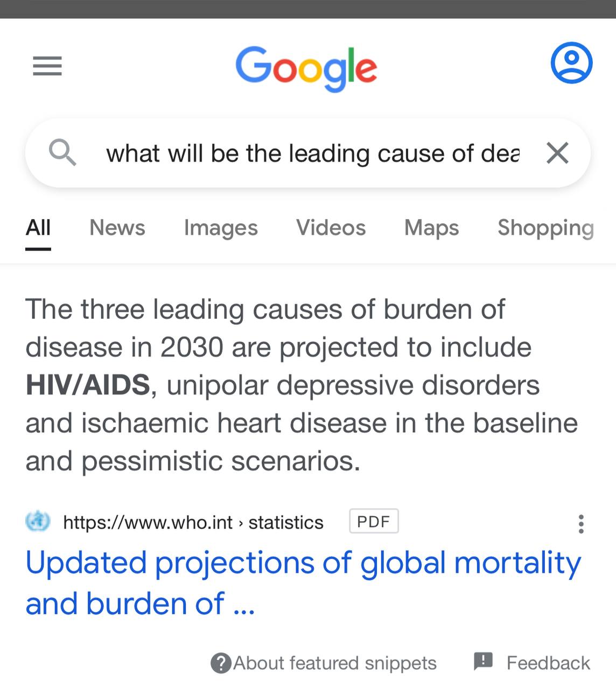This screenshot has height=689, width=616.
Task: Click the who.int statistics URL
Action: coord(193,522)
